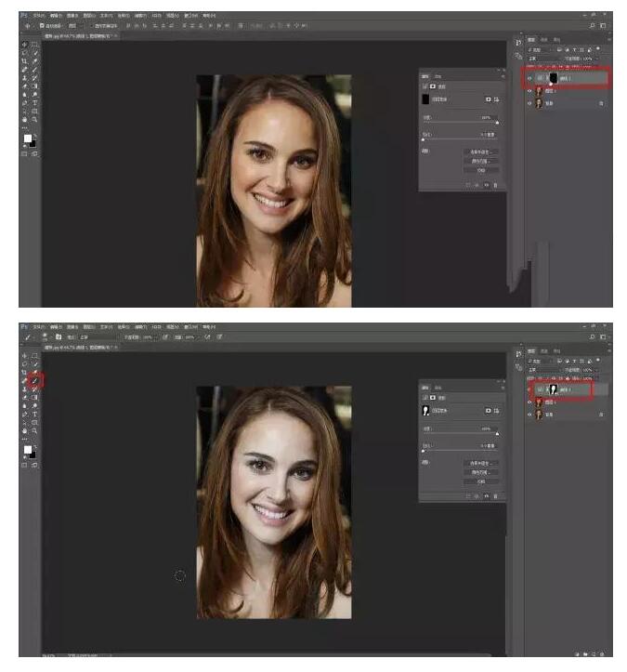Switch to Paths tab in lower Layers panel
627x672 pixels.
click(556, 350)
